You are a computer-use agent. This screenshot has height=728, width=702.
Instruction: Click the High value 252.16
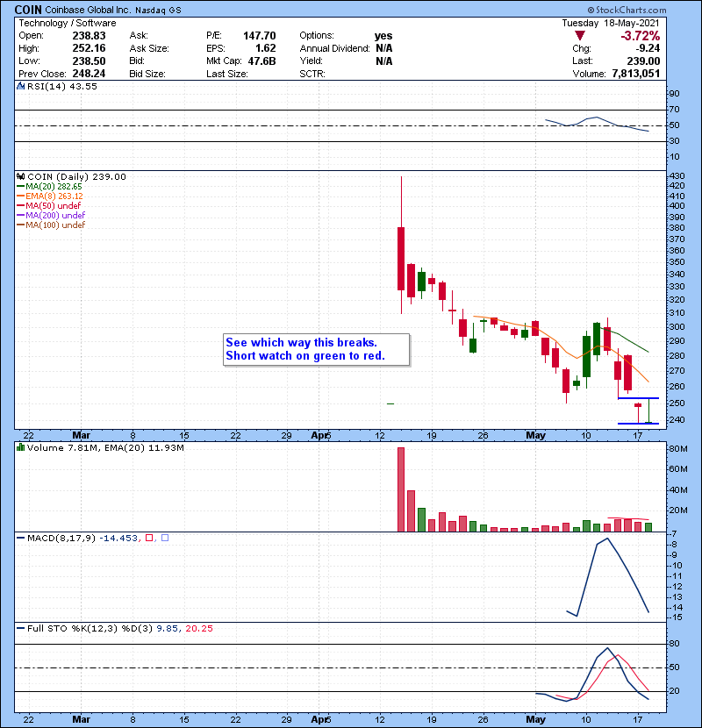point(89,48)
